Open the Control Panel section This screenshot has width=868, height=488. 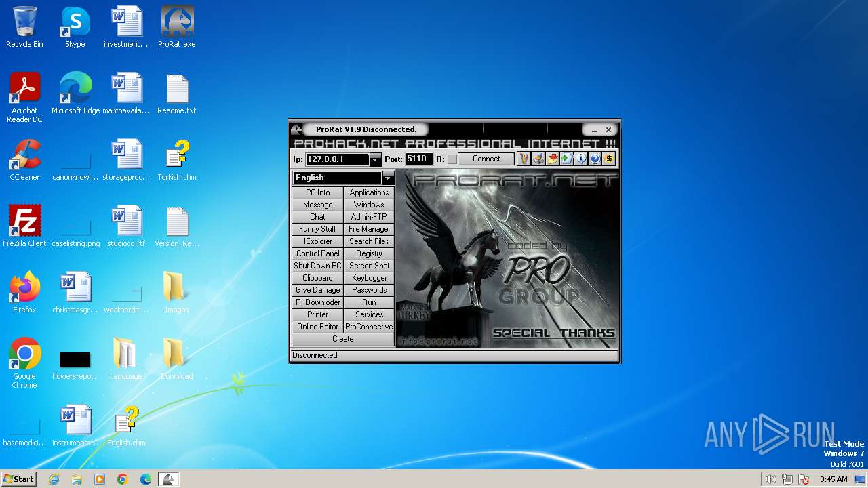point(317,253)
